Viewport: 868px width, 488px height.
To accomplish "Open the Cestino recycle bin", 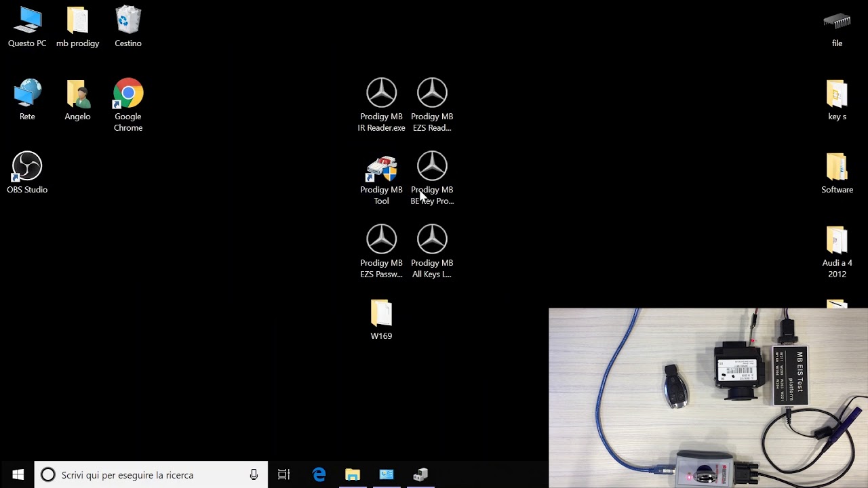I will [128, 27].
